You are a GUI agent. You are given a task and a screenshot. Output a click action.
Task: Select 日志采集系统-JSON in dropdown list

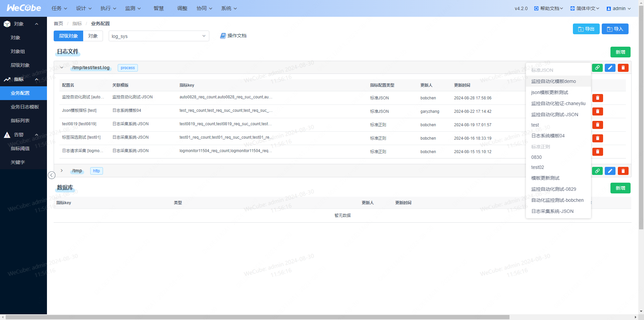click(558, 211)
